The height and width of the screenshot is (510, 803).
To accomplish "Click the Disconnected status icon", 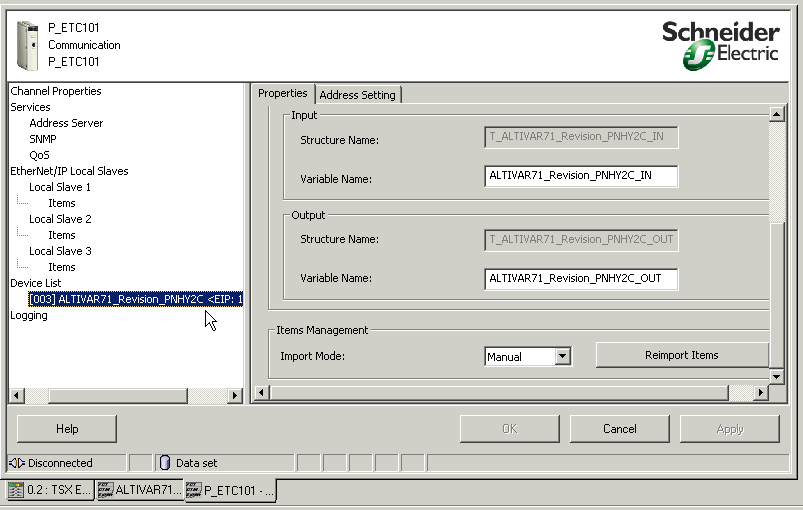I will pos(16,463).
